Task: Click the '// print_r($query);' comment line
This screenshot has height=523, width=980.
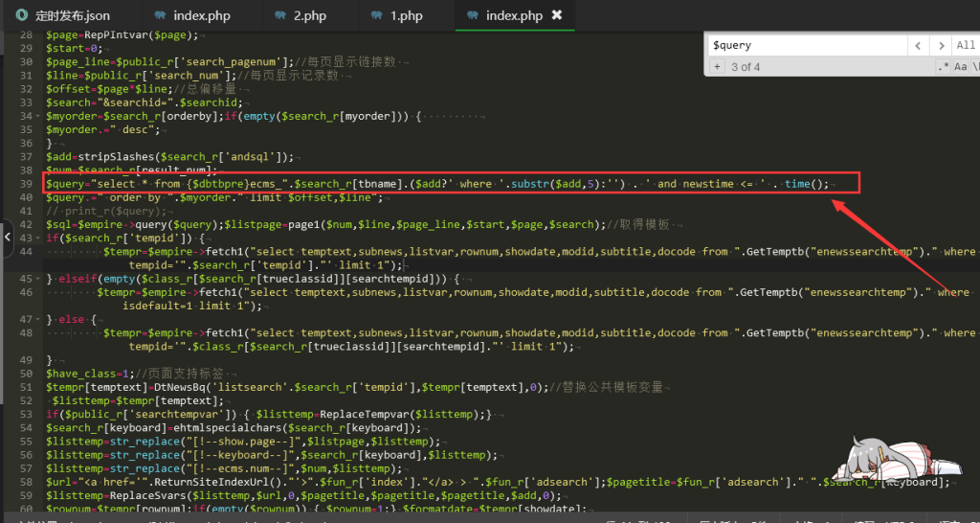Action: (x=107, y=211)
